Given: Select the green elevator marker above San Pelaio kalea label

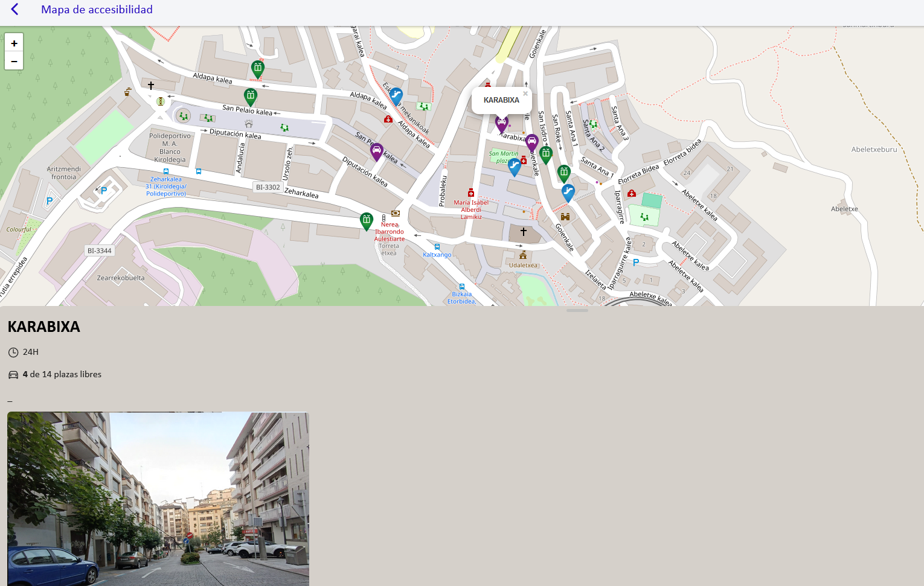Looking at the screenshot, I should coord(251,97).
